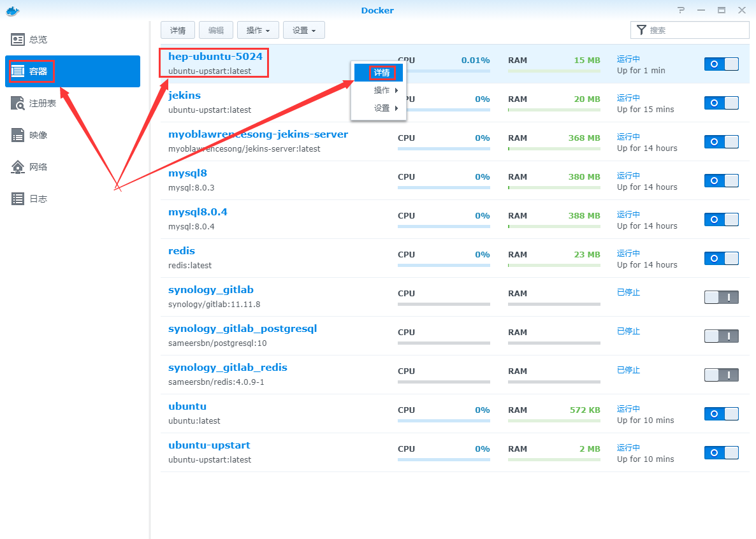Choose 详情 in the context menu
This screenshot has width=756, height=539.
381,73
